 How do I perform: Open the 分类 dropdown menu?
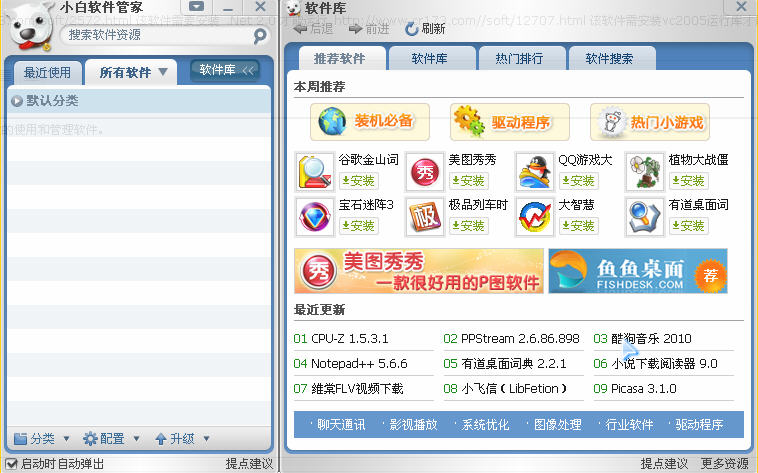pyautogui.click(x=42, y=439)
